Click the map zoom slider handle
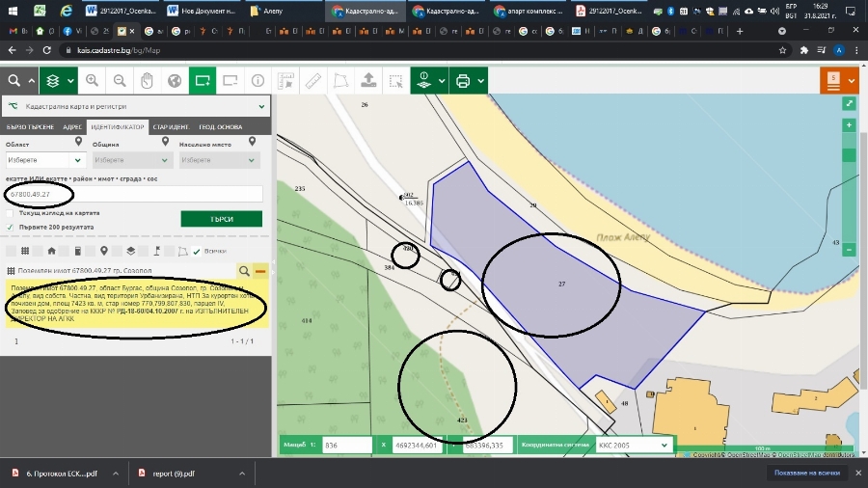Screen dimensions: 868x488 [849, 154]
